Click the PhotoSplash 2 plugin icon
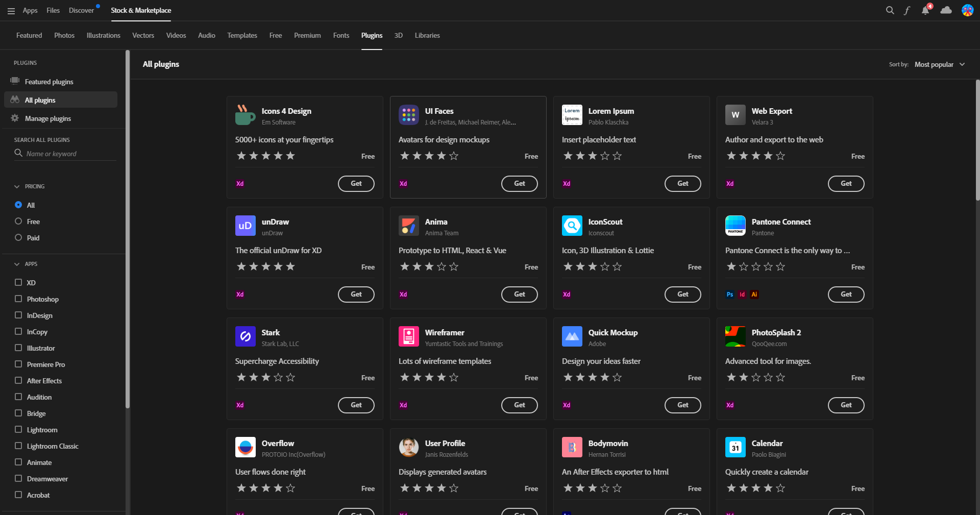 (x=736, y=336)
